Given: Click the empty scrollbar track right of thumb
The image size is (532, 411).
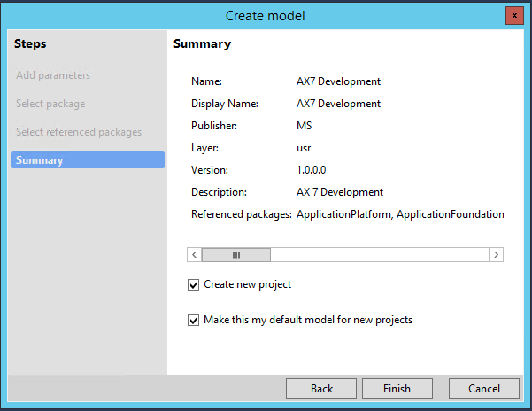Looking at the screenshot, I should (x=381, y=254).
